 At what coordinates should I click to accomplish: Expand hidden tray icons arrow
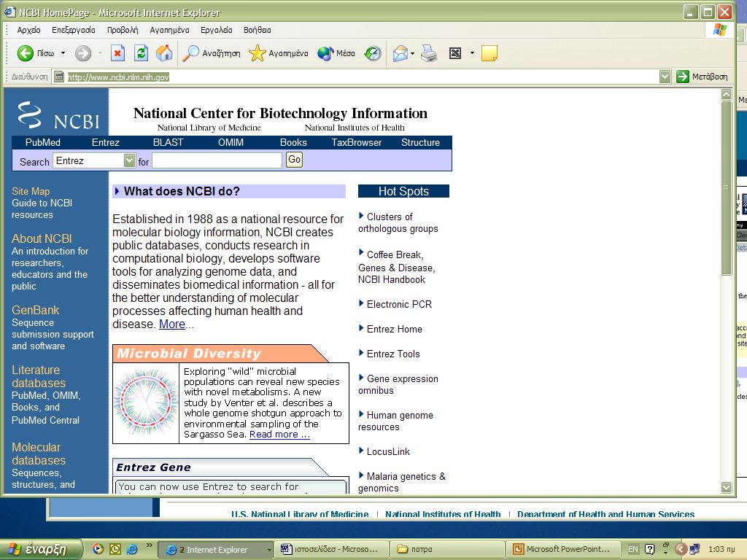pyautogui.click(x=681, y=549)
